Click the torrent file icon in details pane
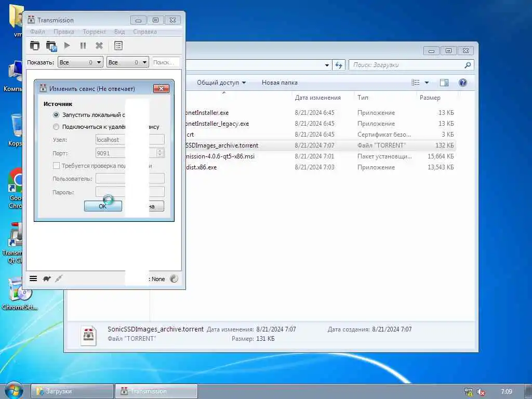Screen dimensions: 532x399 [89, 335]
